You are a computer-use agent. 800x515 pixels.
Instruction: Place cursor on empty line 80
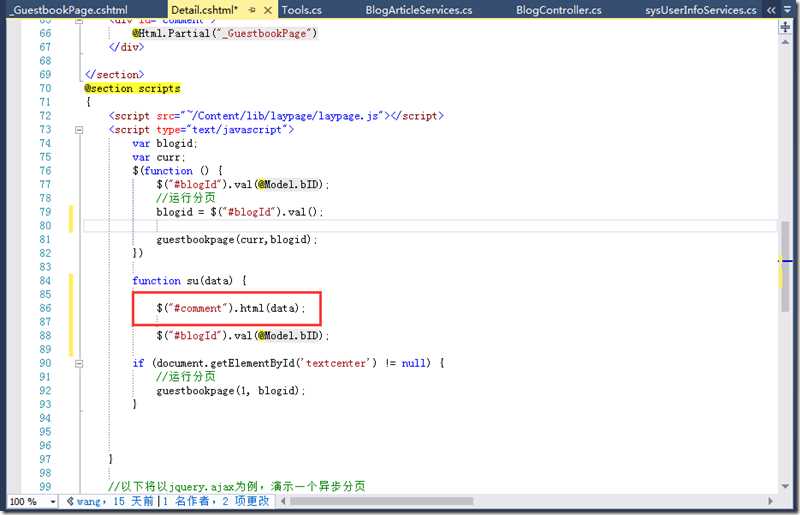pyautogui.click(x=430, y=226)
